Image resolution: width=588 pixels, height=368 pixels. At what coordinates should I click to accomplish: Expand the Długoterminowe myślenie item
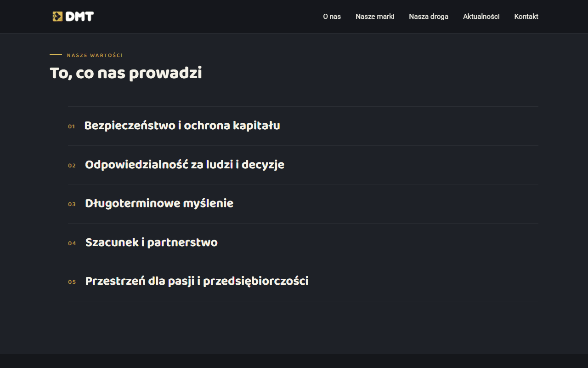point(303,204)
